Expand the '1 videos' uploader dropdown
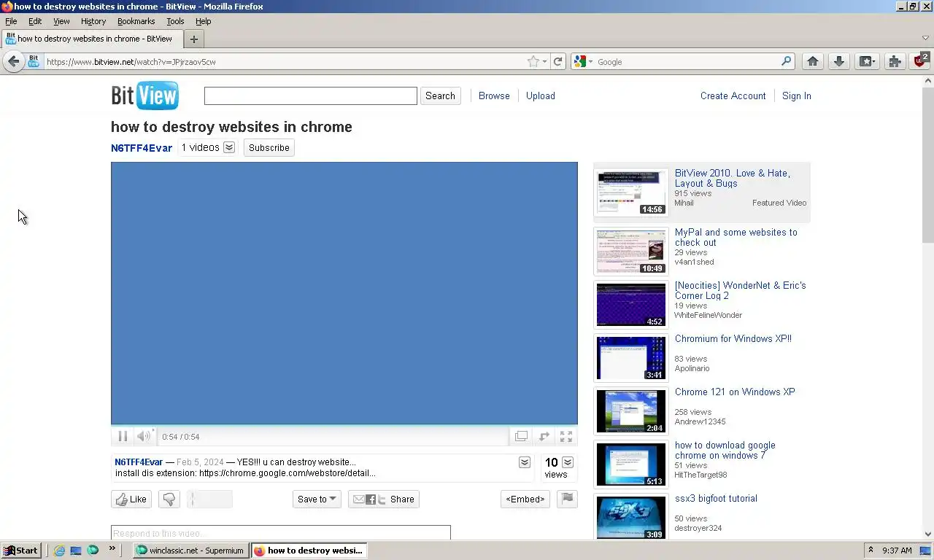Screen dimensions: 934x560 coord(229,147)
